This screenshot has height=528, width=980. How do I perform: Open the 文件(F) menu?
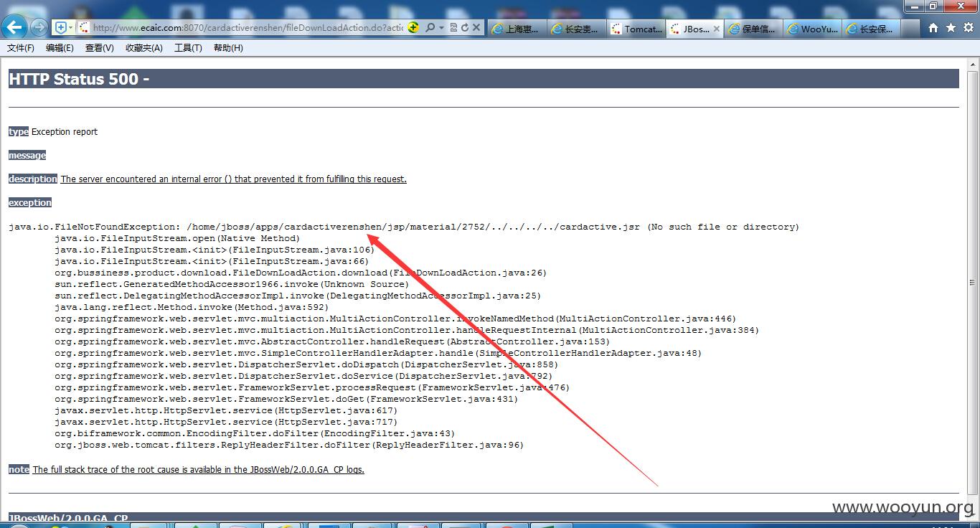(x=21, y=48)
